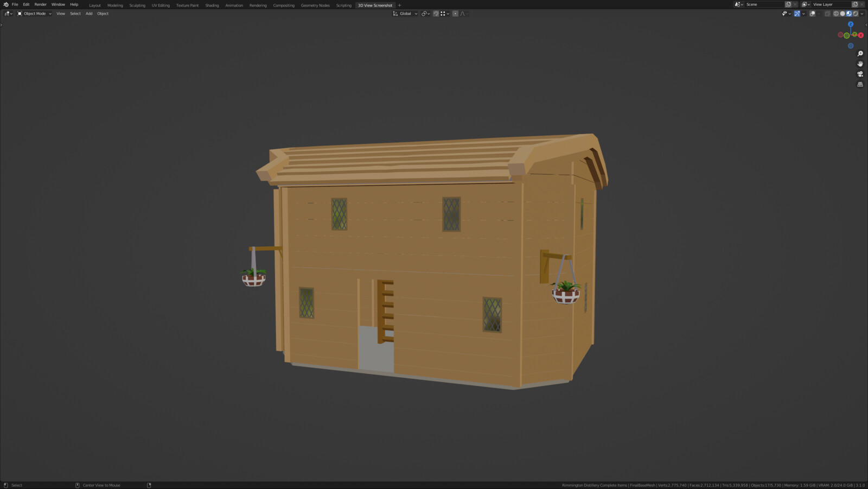Switch to the Shading workspace tab
This screenshot has height=489, width=868.
pyautogui.click(x=212, y=5)
